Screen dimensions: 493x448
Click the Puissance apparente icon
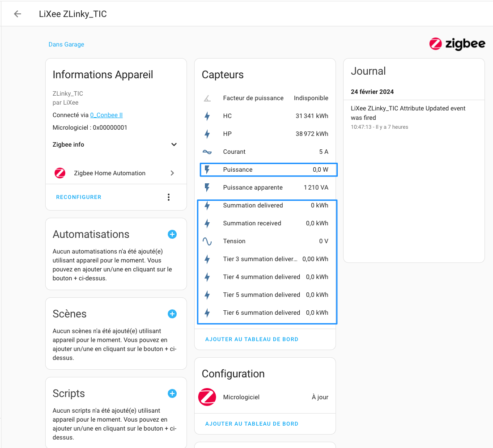pos(207,188)
